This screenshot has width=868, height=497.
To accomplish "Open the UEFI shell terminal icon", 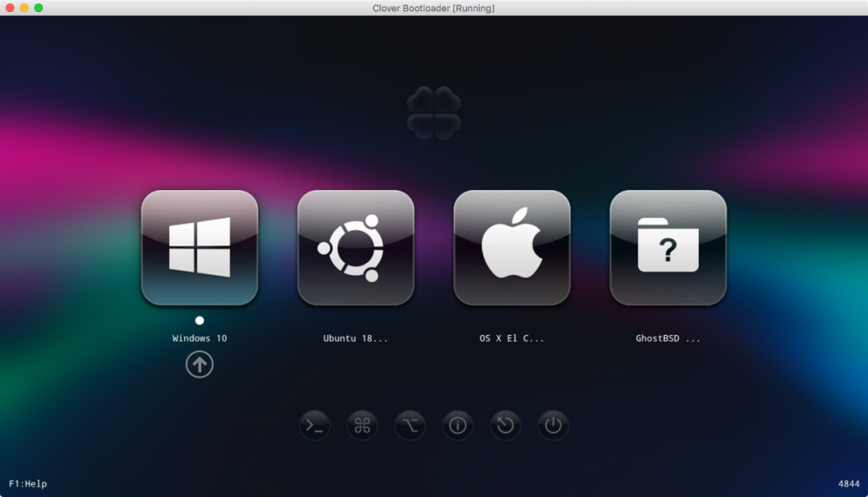I will coord(314,425).
